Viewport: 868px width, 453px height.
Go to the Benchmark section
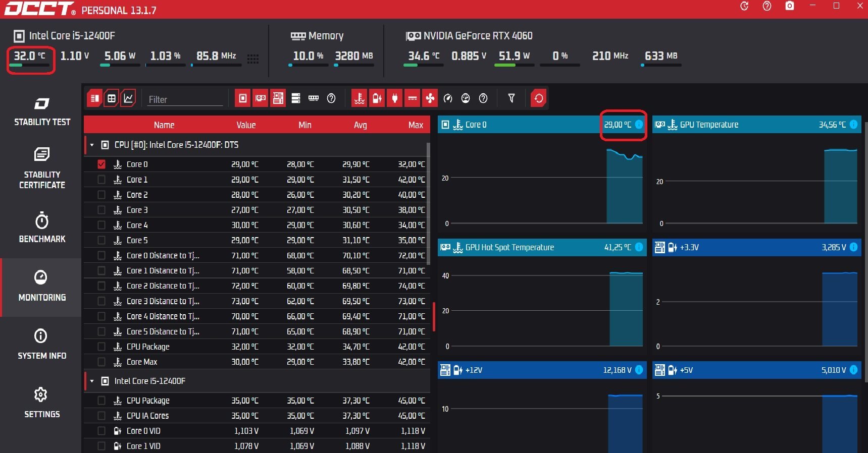tap(41, 228)
